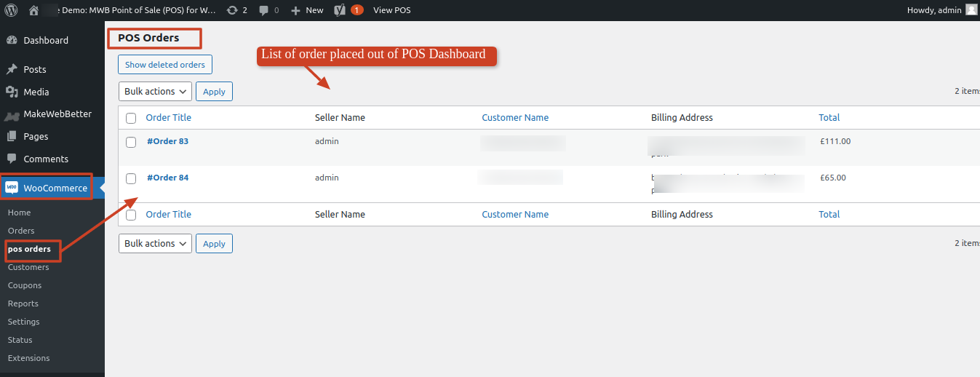
Task: Go to Customers submenu
Action: (28, 267)
